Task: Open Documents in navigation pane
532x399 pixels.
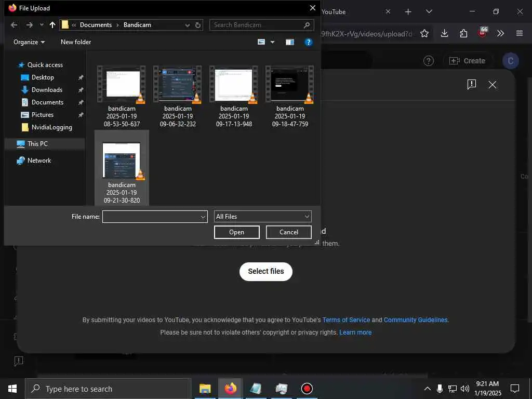Action: tap(47, 102)
